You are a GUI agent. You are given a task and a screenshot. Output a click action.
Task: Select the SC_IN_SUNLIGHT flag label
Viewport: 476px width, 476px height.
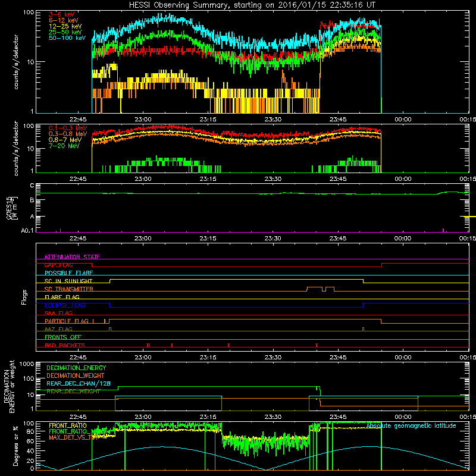tap(68, 281)
